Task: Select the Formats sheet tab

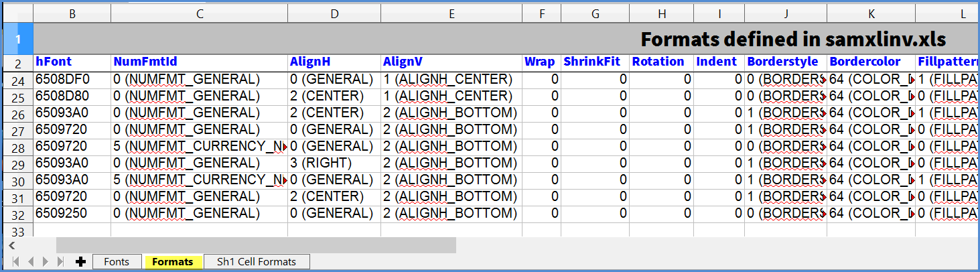Action: point(172,262)
